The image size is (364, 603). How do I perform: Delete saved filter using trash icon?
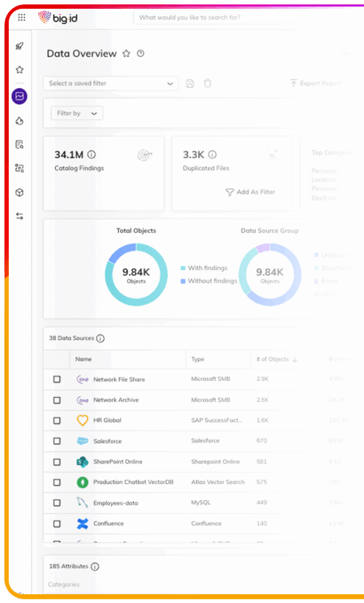(x=207, y=84)
